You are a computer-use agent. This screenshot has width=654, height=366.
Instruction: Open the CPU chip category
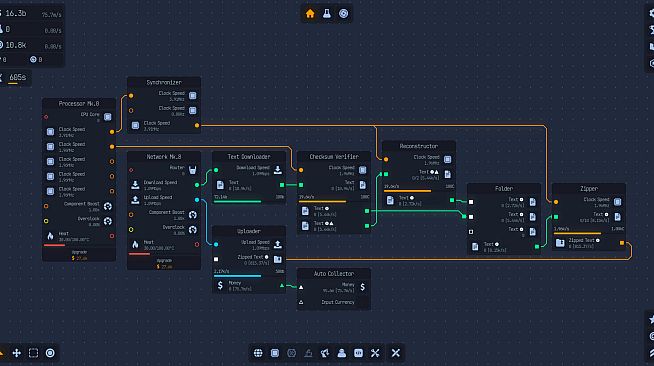coord(275,353)
